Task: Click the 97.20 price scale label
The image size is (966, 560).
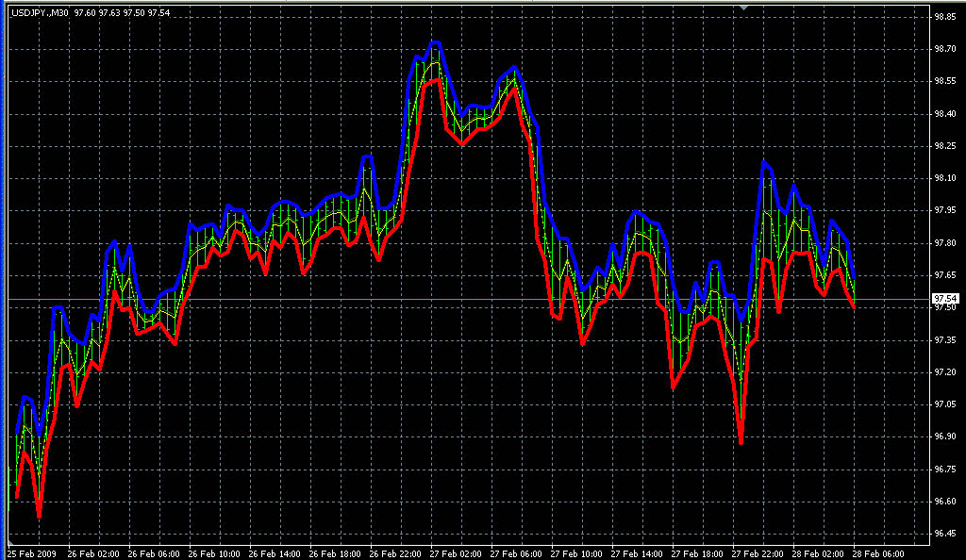Action: coord(944,372)
